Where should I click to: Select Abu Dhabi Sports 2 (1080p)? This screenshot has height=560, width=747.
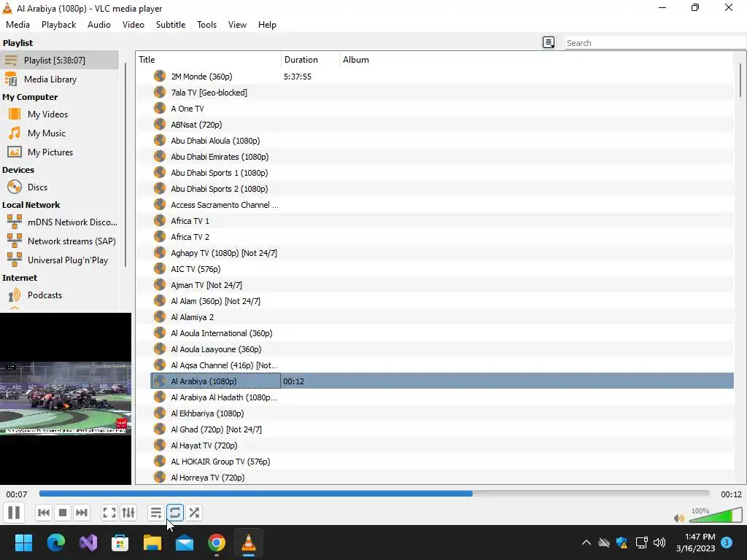pyautogui.click(x=442, y=189)
